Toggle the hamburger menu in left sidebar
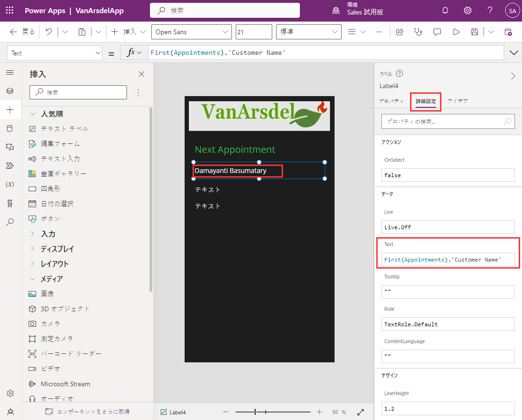Screen dimensions: 522x420 pos(10,72)
